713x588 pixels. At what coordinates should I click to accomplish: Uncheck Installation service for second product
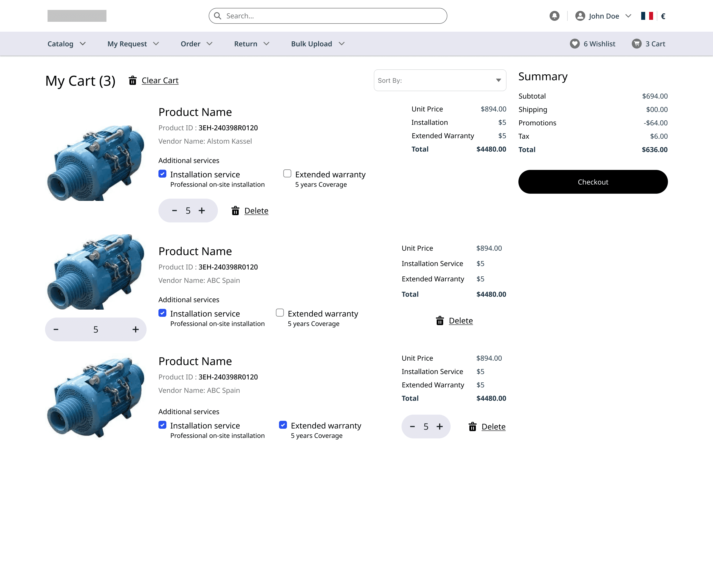tap(162, 313)
